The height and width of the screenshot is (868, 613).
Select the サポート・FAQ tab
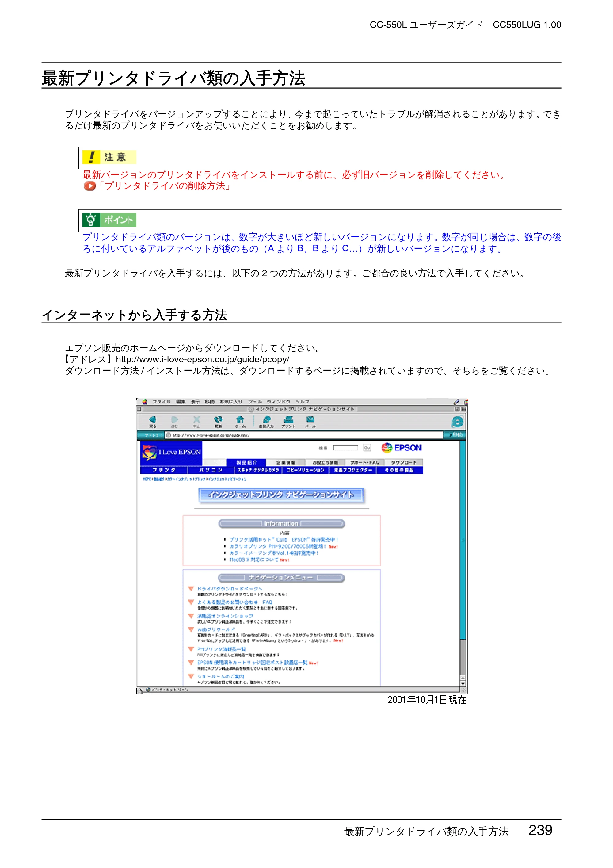point(365,462)
